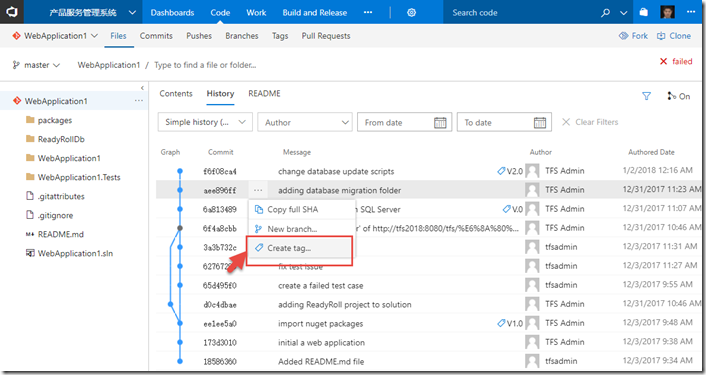Click author avatar on commit 3a3b732c row
The width and height of the screenshot is (706, 375).
[532, 247]
